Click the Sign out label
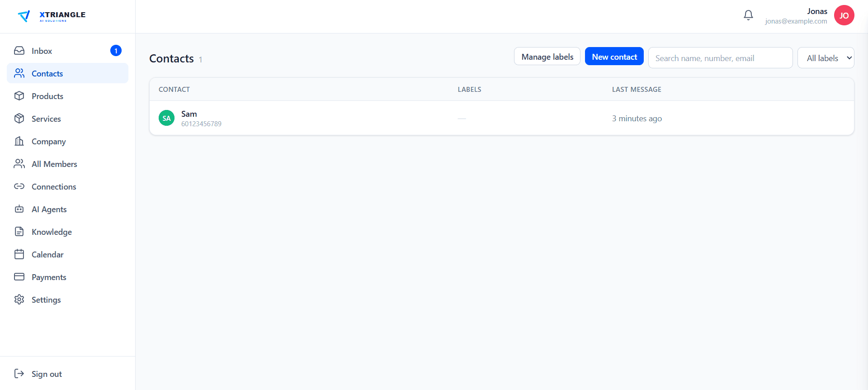Image resolution: width=868 pixels, height=390 pixels. pyautogui.click(x=47, y=374)
